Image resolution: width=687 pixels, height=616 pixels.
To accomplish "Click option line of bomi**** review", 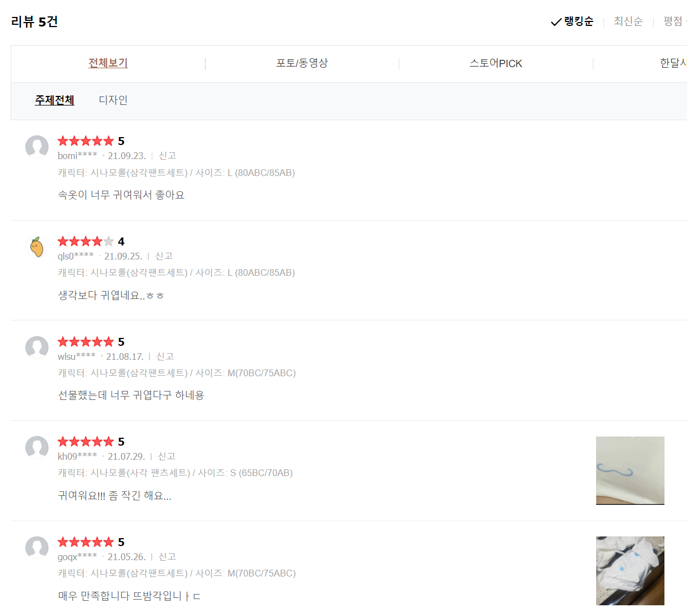I will 176,173.
